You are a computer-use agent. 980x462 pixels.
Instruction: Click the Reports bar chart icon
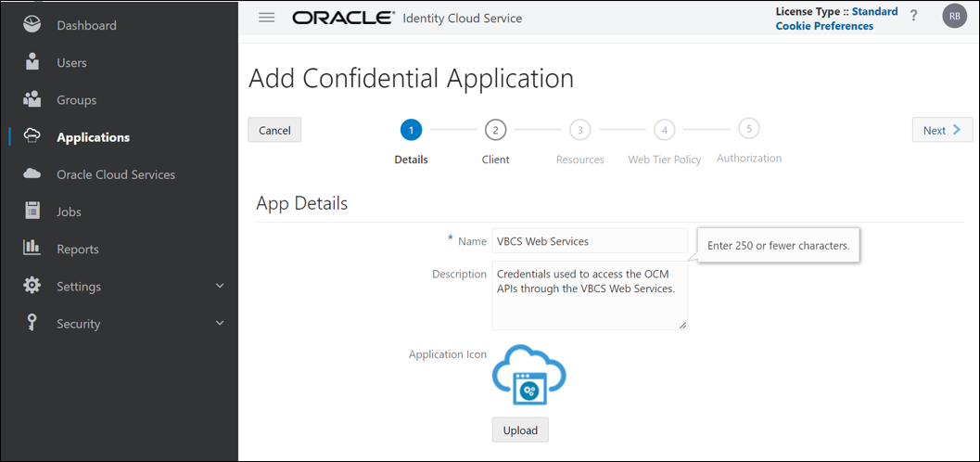tap(32, 249)
